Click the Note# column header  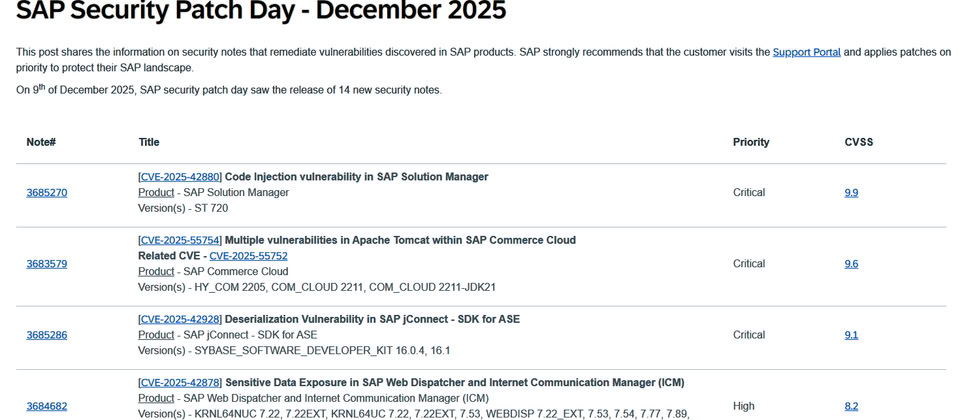point(41,142)
